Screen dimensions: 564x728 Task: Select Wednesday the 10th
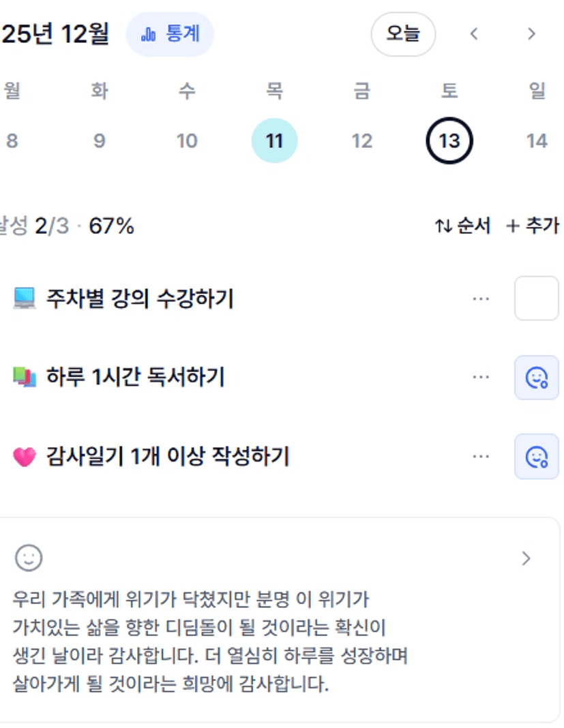tap(187, 141)
